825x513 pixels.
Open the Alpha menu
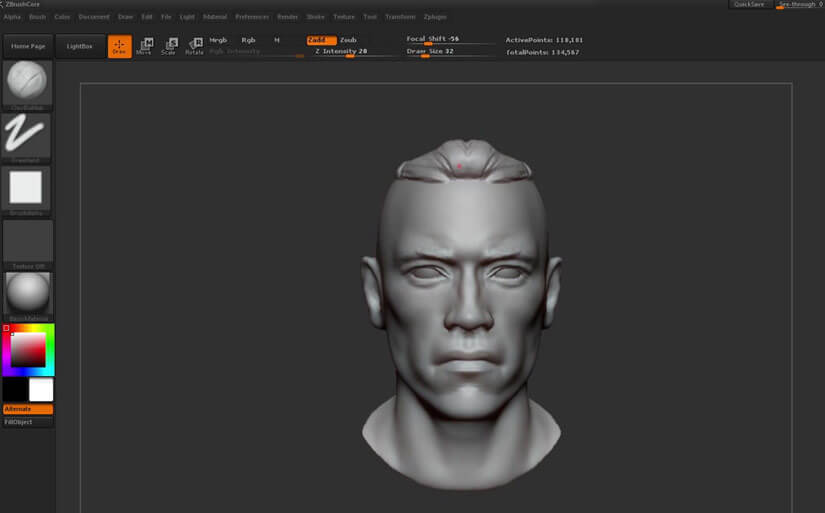click(12, 17)
